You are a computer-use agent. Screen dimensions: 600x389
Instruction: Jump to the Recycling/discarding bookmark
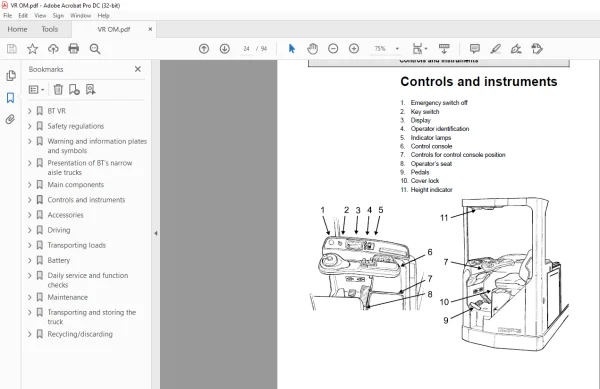(80, 334)
